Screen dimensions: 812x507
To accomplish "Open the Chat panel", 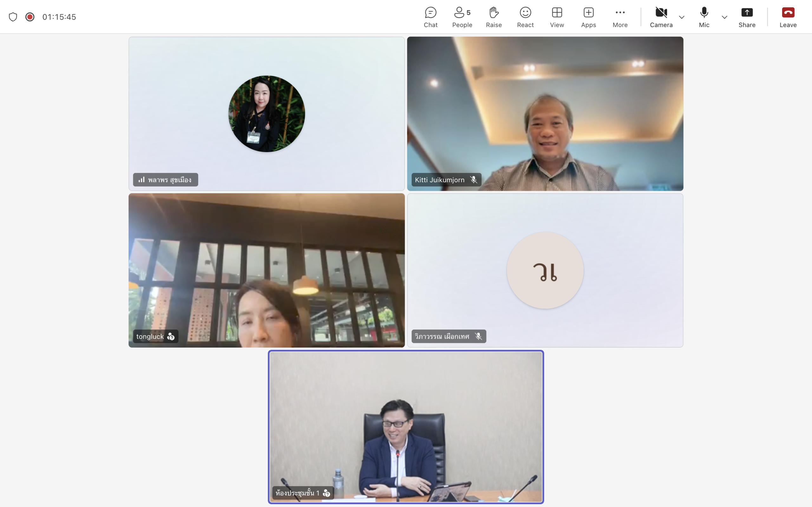I will pos(430,17).
